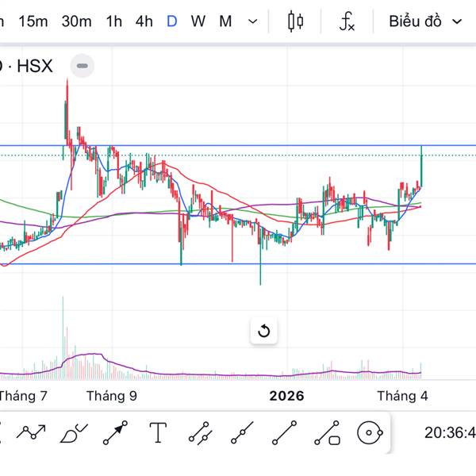476x476 pixels.
Task: Open the Biểu đồ dropdown
Action: coord(425,21)
